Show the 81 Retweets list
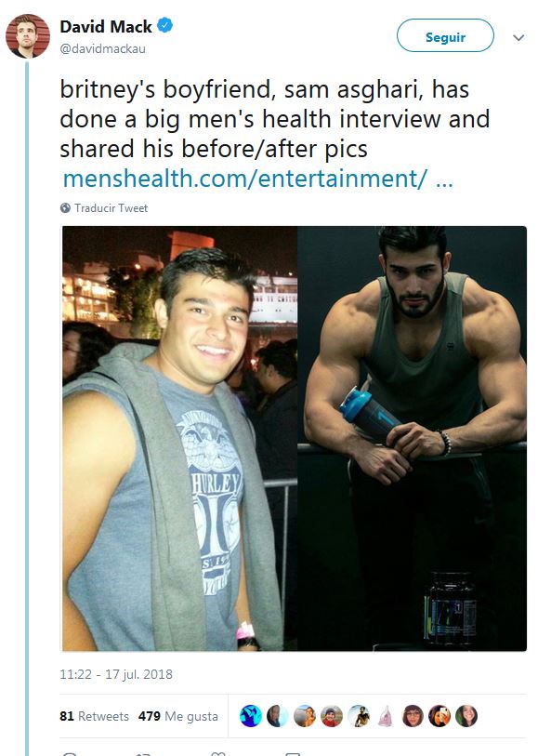Viewport: 551px width, 756px height. coord(95,716)
